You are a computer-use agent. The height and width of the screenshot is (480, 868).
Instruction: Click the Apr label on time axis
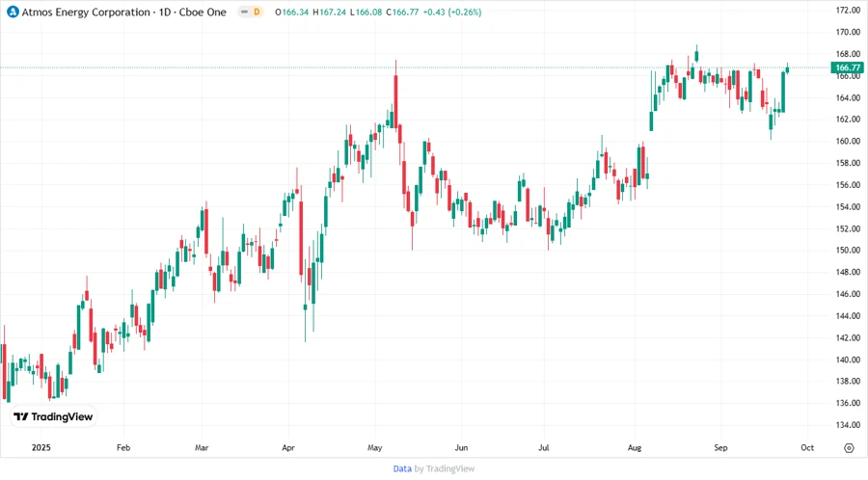pos(288,447)
